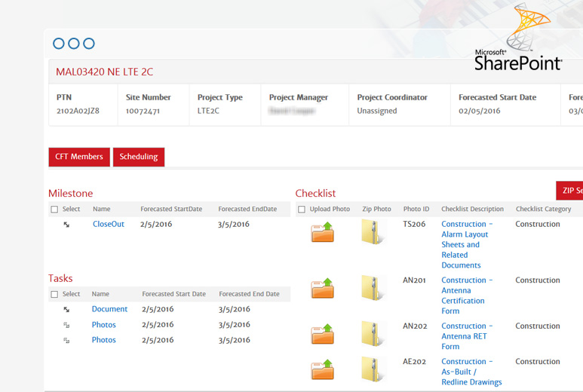Click the Milestone Name column header

click(x=102, y=209)
